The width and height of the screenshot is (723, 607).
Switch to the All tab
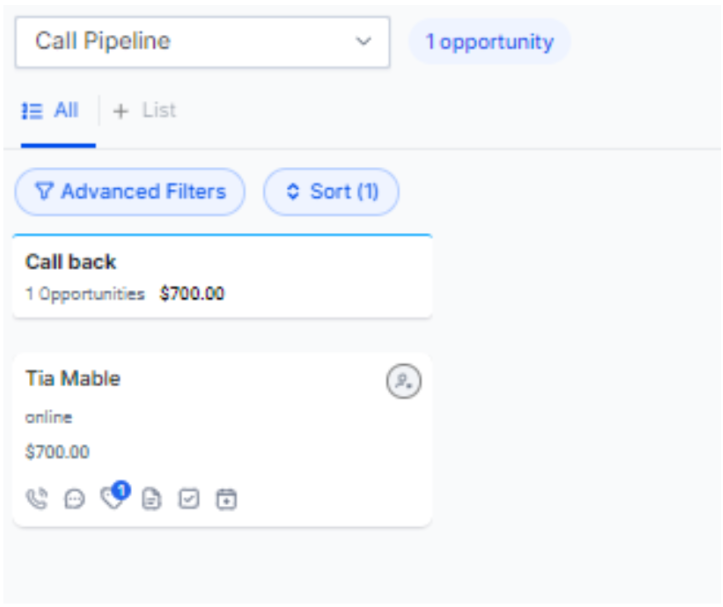(x=51, y=111)
